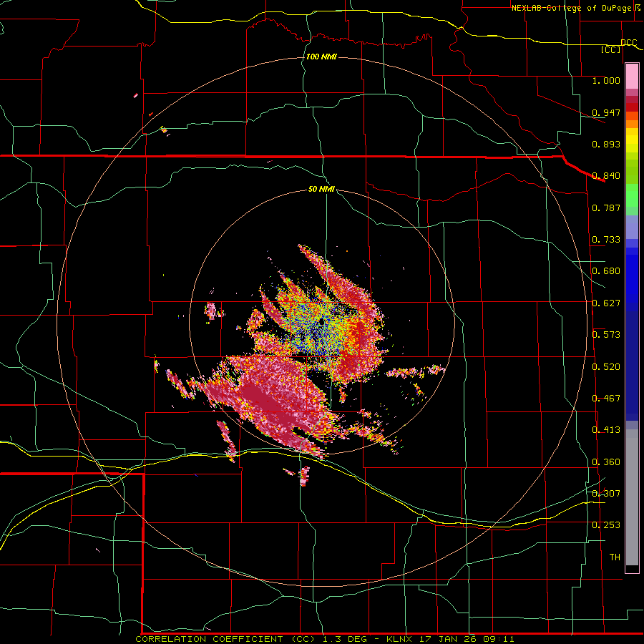Click the pink top segment of the color bar
Viewport: 644px width, 644px height.
point(632,77)
